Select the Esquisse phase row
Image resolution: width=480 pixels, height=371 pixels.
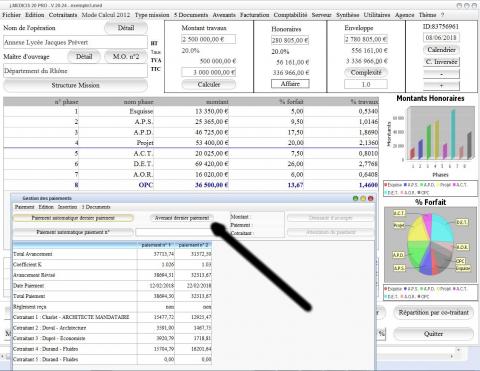[191, 111]
